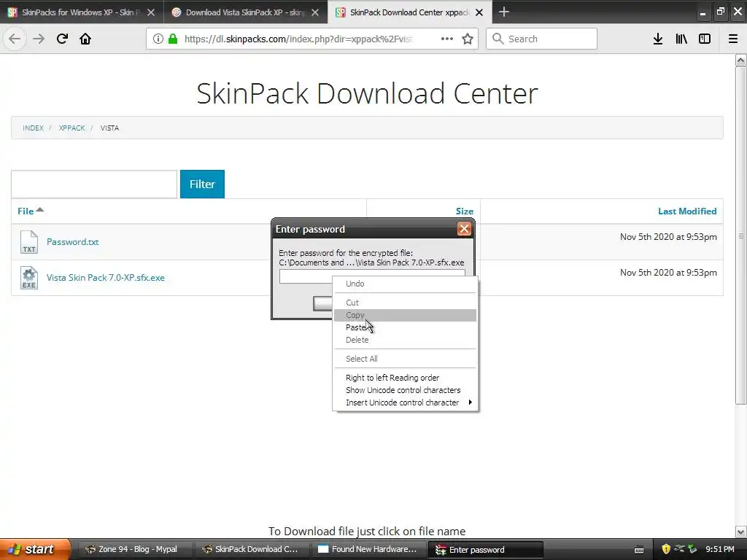
Task: Go back with the browser back arrow
Action: (x=15, y=39)
